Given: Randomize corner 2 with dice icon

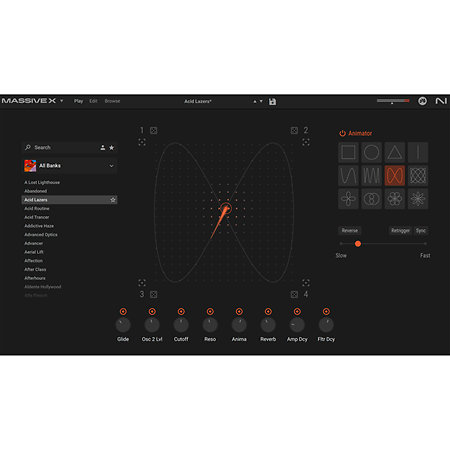Looking at the screenshot, I should tap(294, 130).
